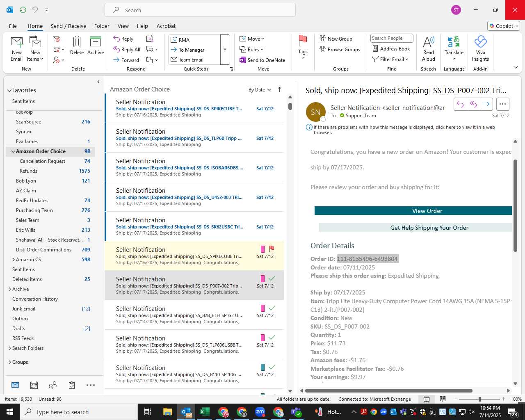Open more actions ellipsis in reading pane
Viewport: 525px width, 420px height.
(x=503, y=104)
